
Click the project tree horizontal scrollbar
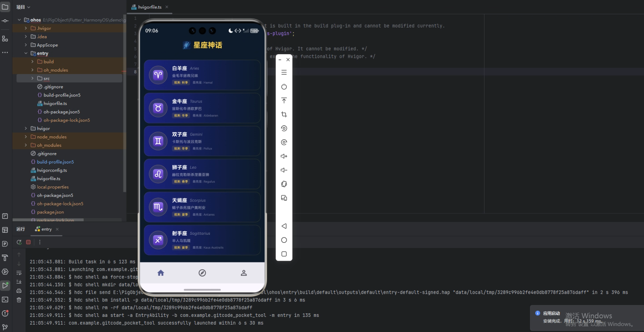tap(48, 220)
